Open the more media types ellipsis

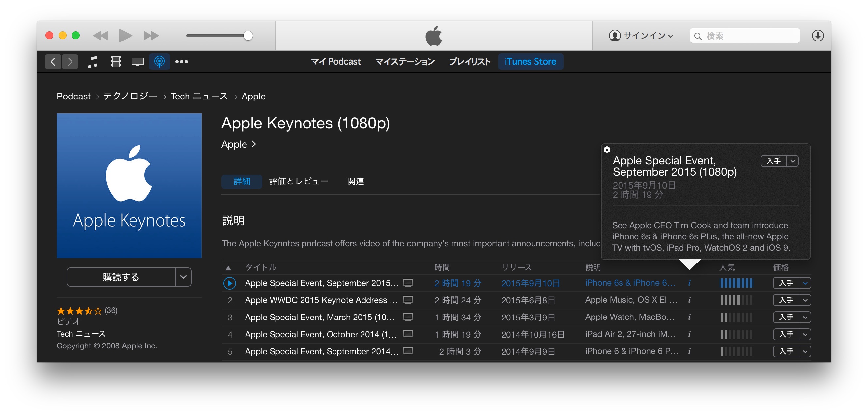[x=181, y=62]
